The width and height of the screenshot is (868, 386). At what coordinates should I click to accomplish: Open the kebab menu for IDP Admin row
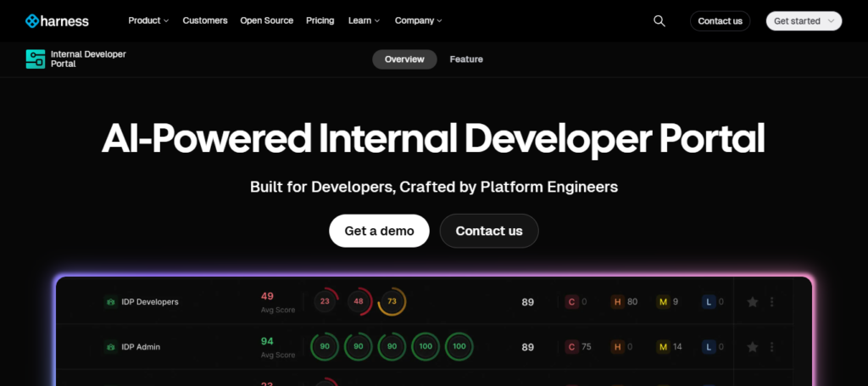tap(771, 347)
